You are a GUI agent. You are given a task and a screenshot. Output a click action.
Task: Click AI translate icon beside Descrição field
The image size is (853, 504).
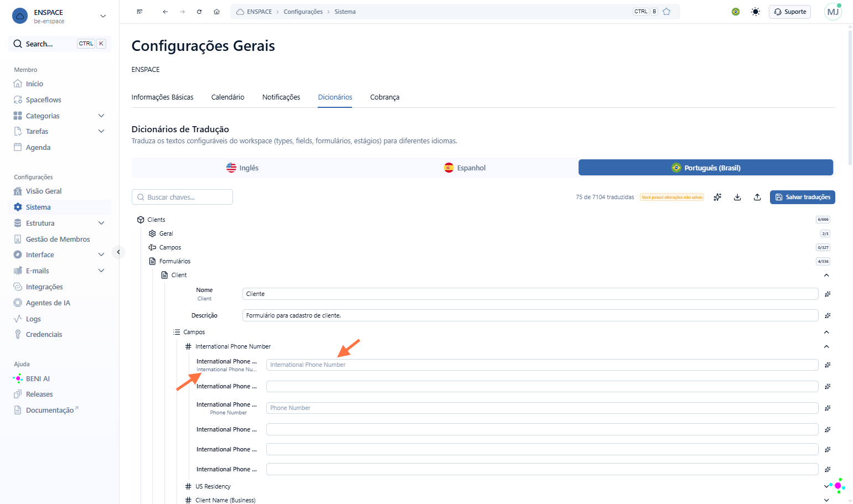[828, 315]
